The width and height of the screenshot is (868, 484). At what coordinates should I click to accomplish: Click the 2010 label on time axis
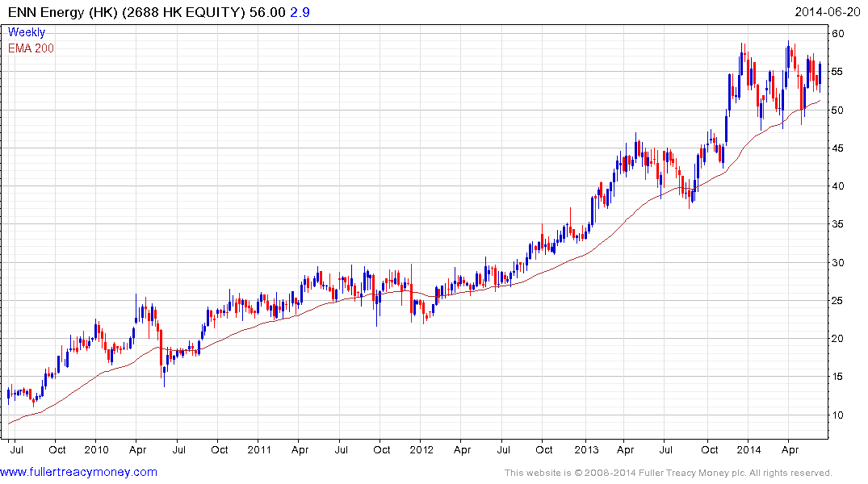coord(96,449)
